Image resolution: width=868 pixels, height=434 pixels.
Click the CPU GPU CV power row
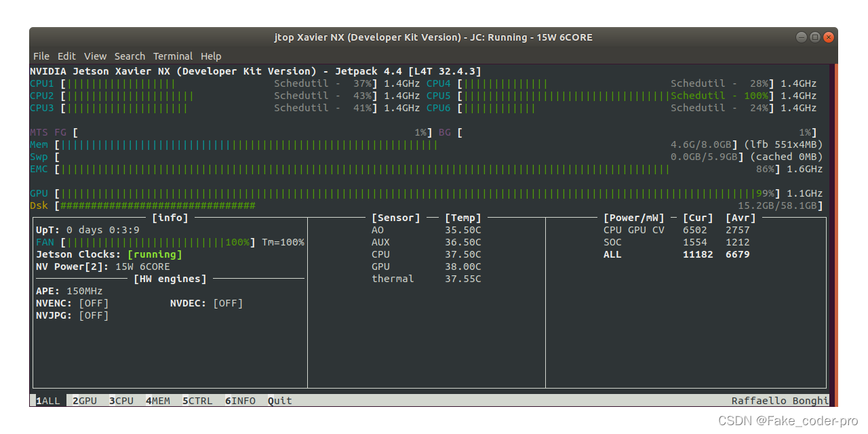click(x=677, y=230)
